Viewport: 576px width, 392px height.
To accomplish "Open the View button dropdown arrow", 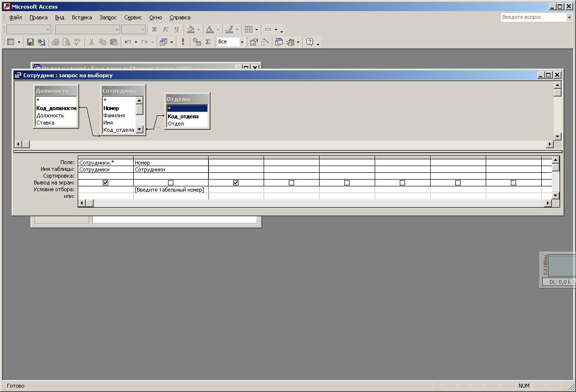I will click(19, 42).
